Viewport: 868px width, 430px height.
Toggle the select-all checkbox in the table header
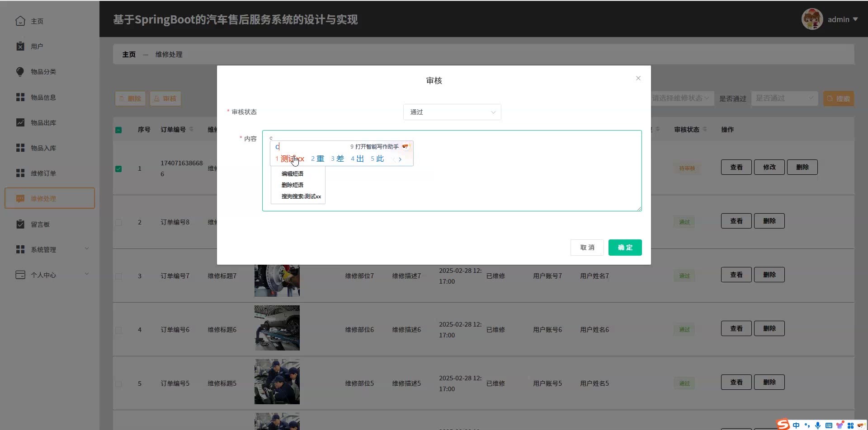pyautogui.click(x=118, y=130)
